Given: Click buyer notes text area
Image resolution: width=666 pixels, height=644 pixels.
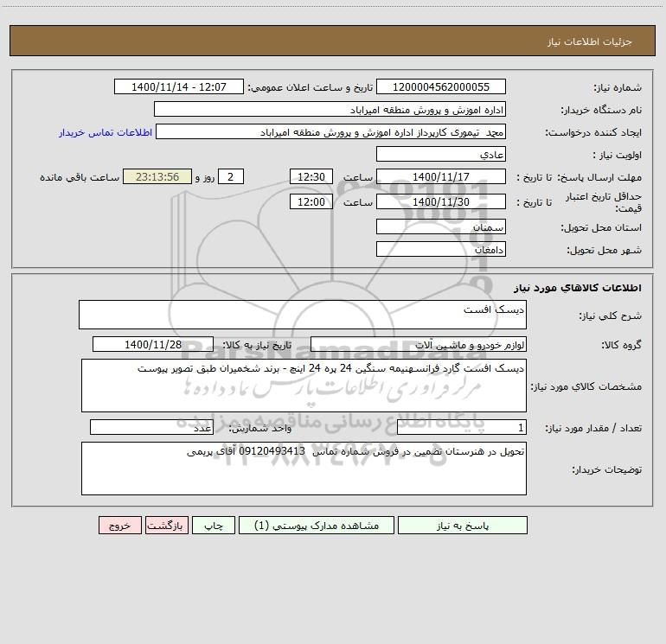Looking at the screenshot, I should tap(304, 469).
